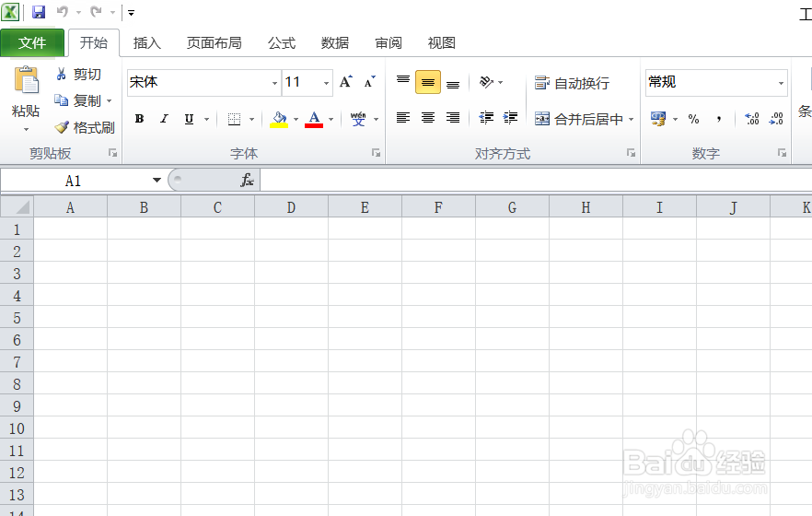
Task: Open the 字体 font dialog launcher
Action: (376, 153)
